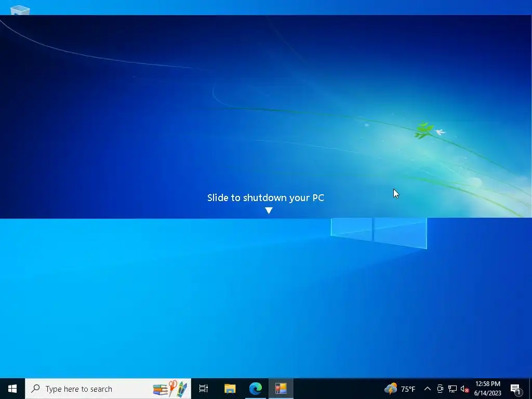
Task: Click the 'Slide to shutdown your PC' text
Action: pos(265,197)
